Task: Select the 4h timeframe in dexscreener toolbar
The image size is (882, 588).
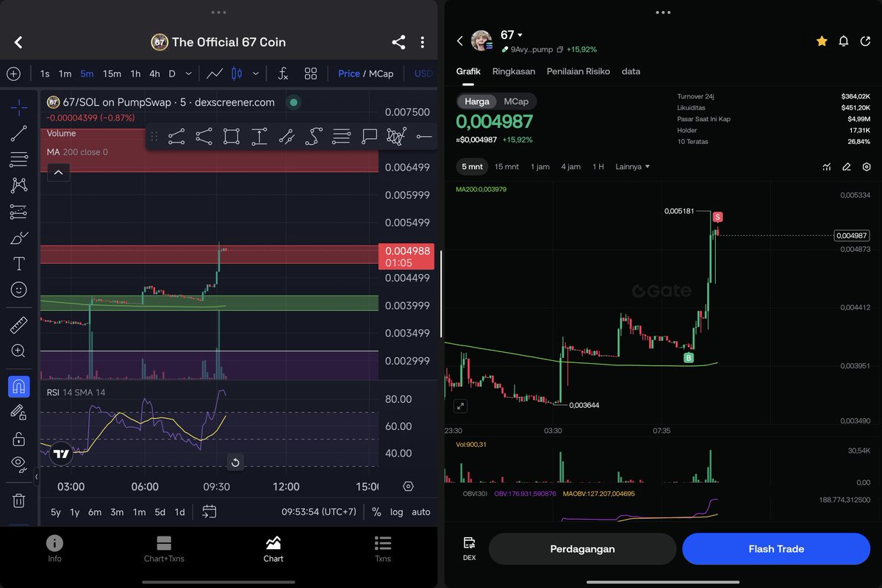Action: click(x=154, y=73)
